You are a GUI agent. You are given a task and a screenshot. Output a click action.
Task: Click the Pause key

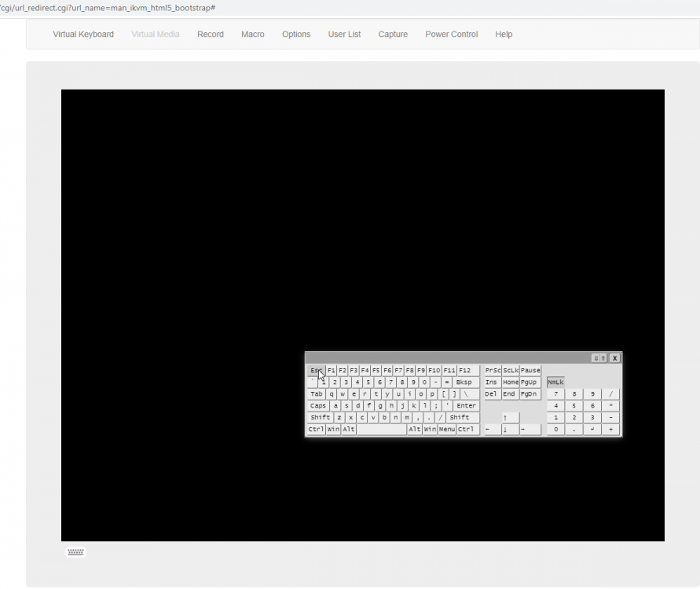tap(530, 371)
